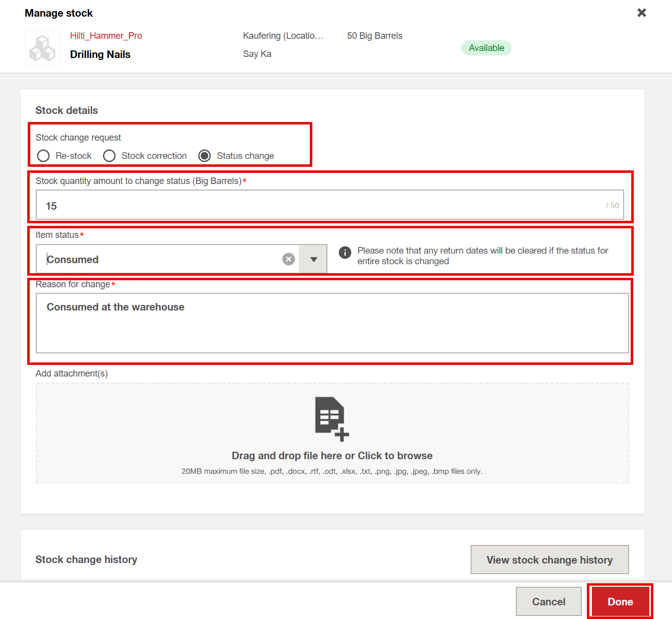Choose the Stock correction radio option
The image size is (672, 619).
(109, 156)
